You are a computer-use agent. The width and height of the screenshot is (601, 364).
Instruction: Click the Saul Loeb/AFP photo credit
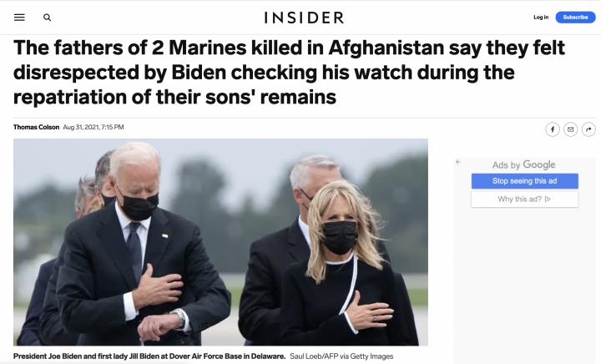[x=341, y=356]
